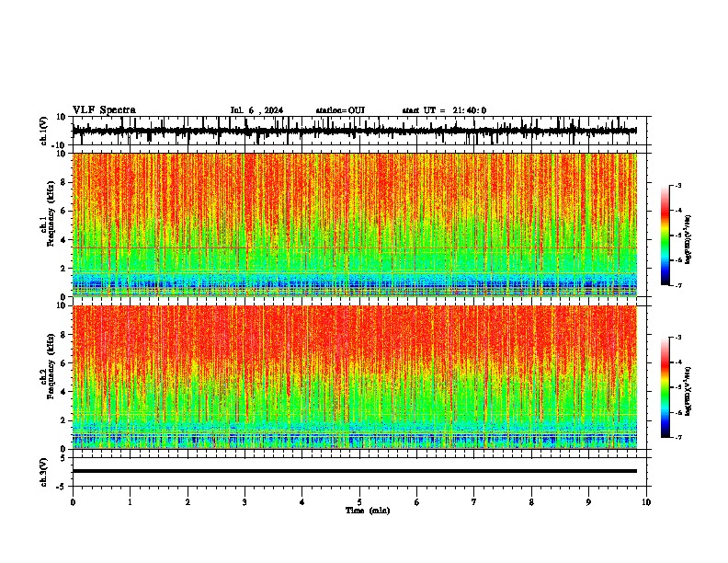Click the "ch.3(V)" bottom panel axis label
The height and width of the screenshot is (563, 728).
pos(44,472)
